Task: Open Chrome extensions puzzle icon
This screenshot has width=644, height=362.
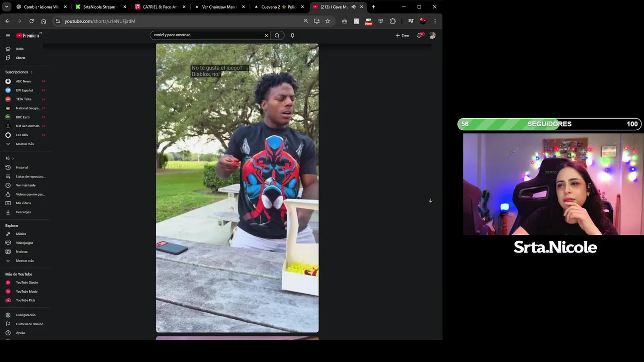Action: pos(393,21)
